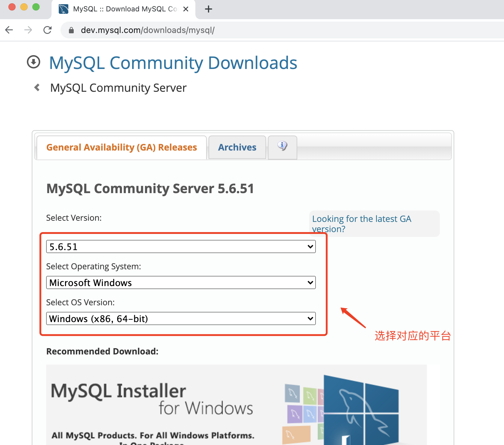This screenshot has width=504, height=445.
Task: Close the MySQL Download tab
Action: (186, 9)
